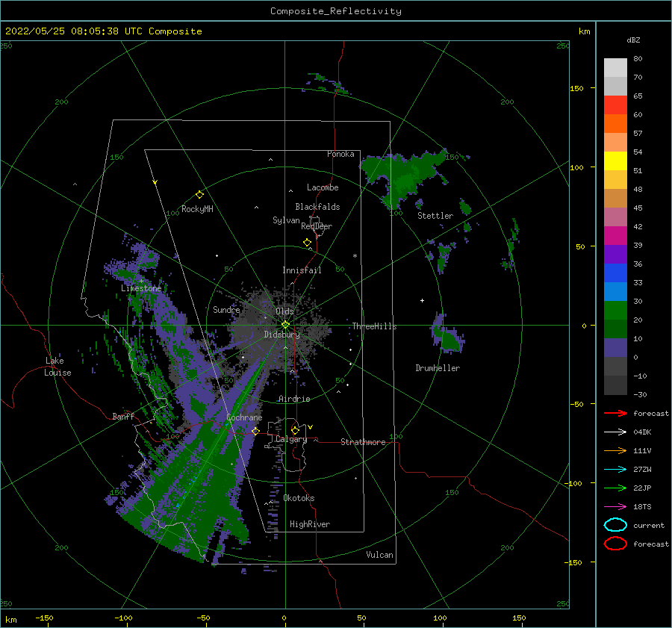Select the Drumheller label

coord(438,368)
